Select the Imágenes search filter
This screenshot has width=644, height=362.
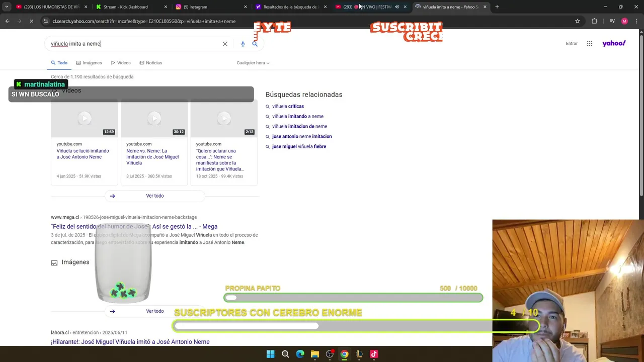coord(89,63)
